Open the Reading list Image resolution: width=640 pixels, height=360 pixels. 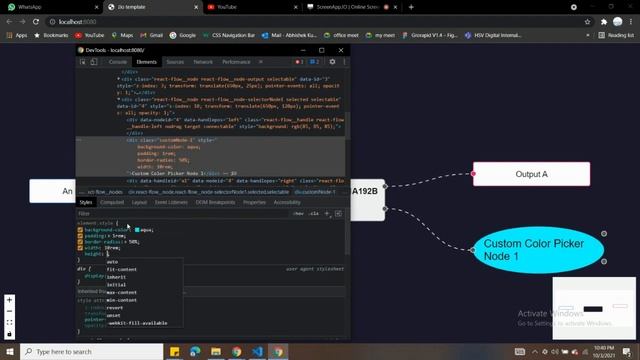coord(616,36)
